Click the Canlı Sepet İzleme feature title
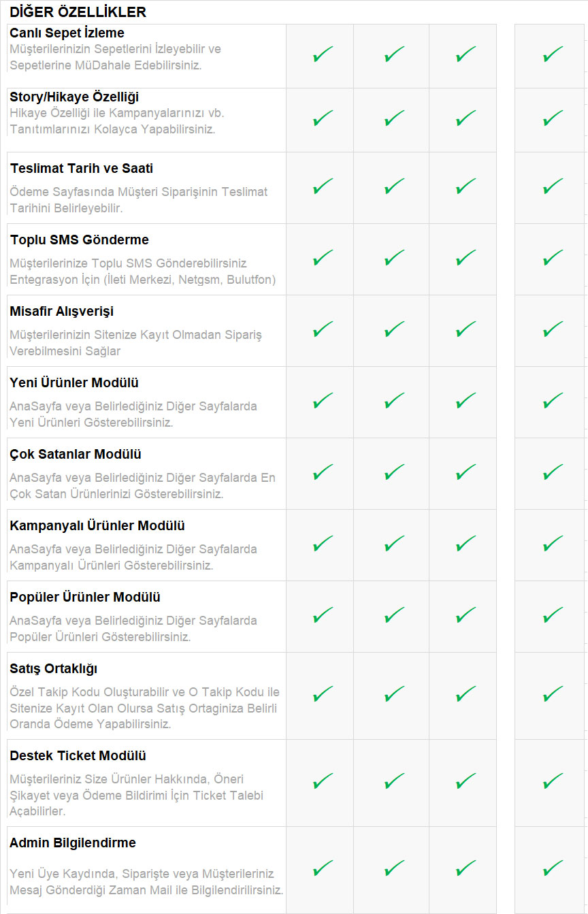This screenshot has width=588, height=914. click(x=67, y=33)
